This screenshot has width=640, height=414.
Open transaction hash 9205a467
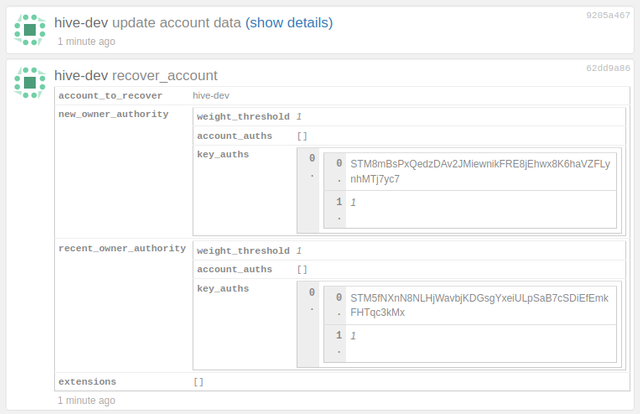608,16
